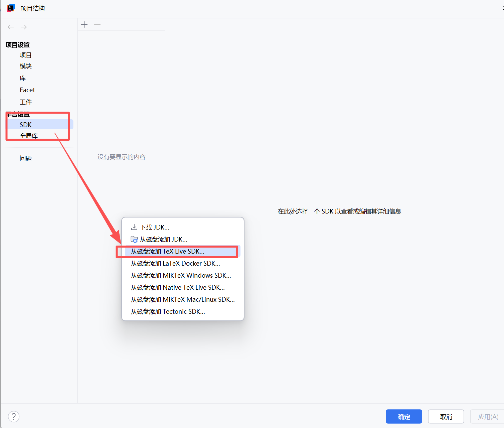Screen dimensions: 504x428
Task: Choose 从磁盘添加 MiKTeX Mac/Linux SDK
Action: coord(183,299)
